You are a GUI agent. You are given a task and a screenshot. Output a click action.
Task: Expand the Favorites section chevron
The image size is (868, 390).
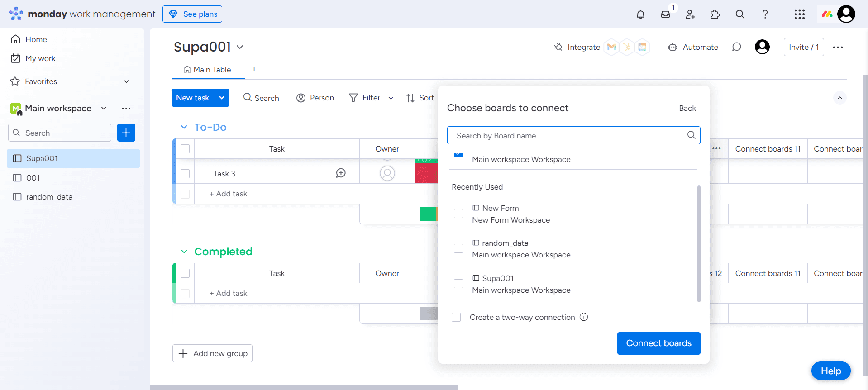click(x=126, y=81)
